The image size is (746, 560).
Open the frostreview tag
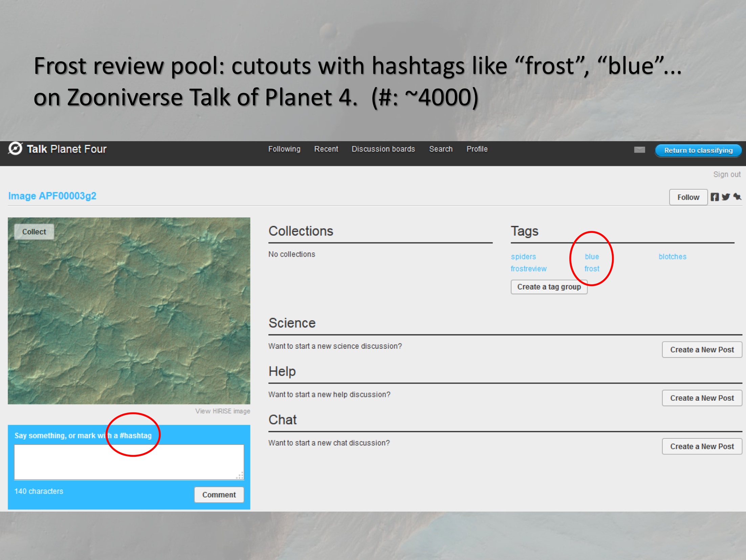(x=528, y=268)
